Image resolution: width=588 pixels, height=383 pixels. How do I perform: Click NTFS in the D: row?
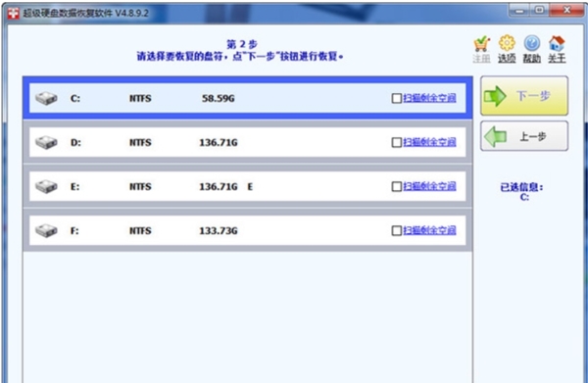tap(140, 142)
